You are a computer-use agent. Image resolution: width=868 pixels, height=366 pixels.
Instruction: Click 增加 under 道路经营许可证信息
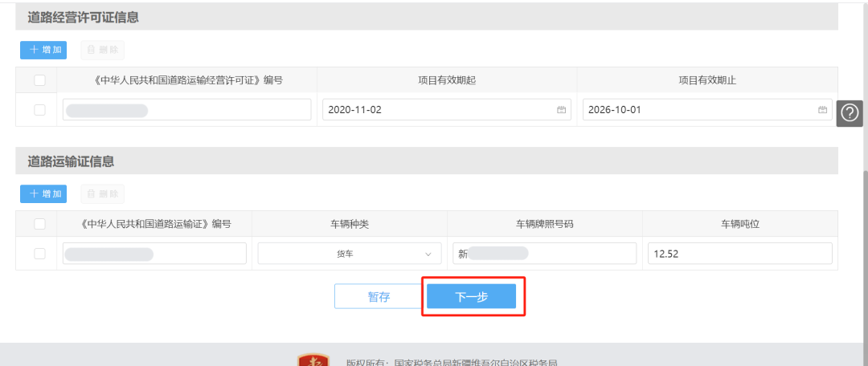(x=43, y=50)
